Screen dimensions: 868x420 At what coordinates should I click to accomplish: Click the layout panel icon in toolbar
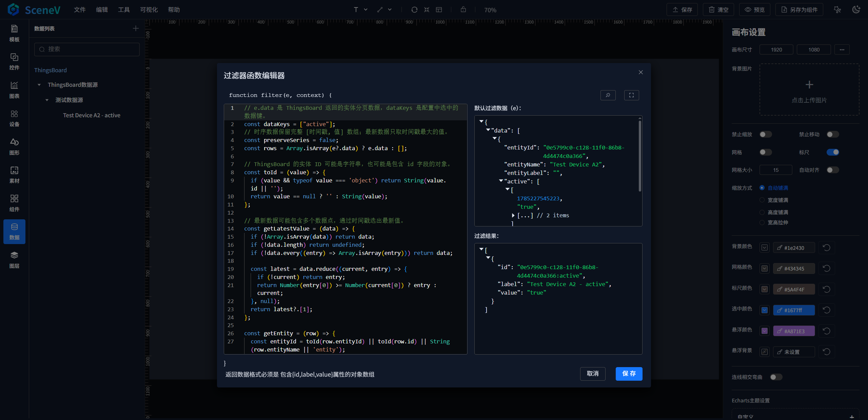tap(439, 9)
